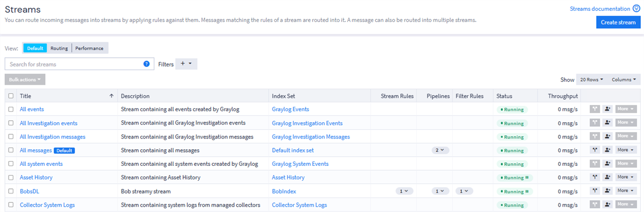Open the All events stream link
Screen dimensions: 644x212
point(32,109)
